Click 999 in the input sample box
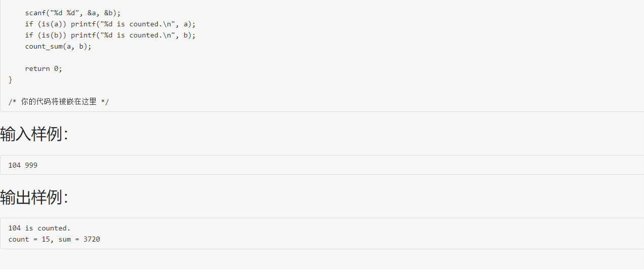The width and height of the screenshot is (644, 273). click(x=31, y=165)
